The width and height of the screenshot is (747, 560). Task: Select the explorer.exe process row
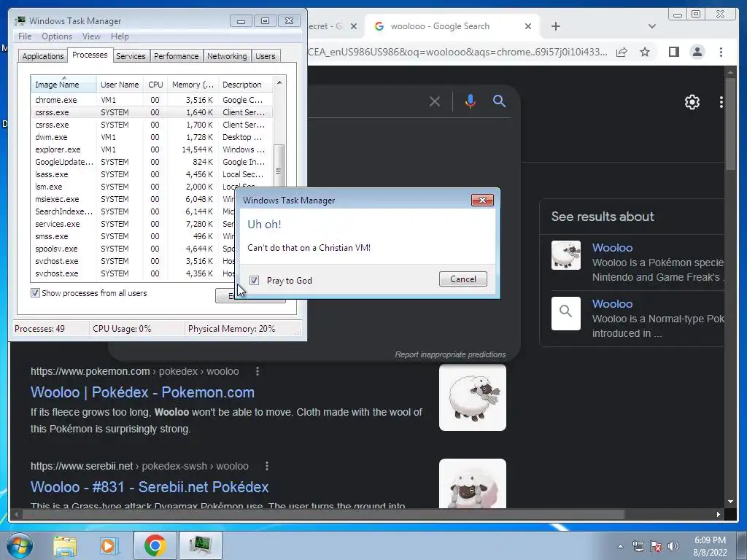tap(152, 149)
